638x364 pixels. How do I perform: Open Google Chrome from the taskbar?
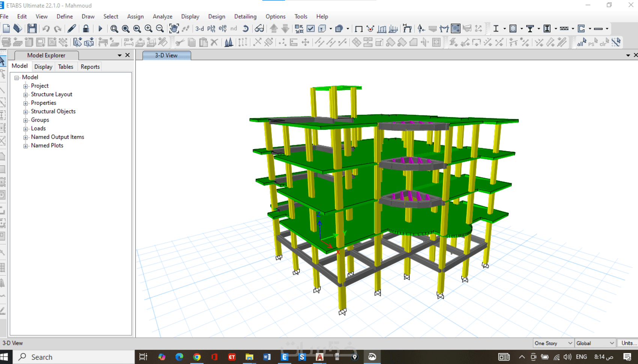(197, 357)
